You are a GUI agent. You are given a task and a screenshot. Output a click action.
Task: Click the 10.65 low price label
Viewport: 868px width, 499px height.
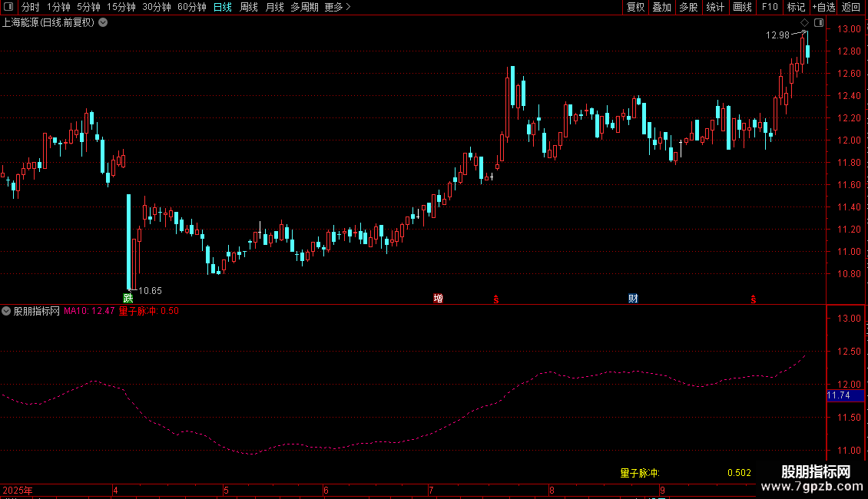click(x=150, y=291)
